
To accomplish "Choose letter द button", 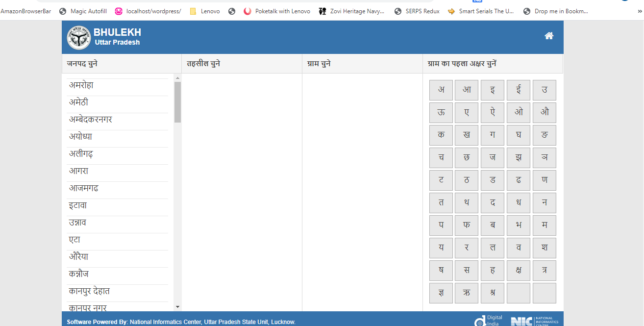I will point(493,203).
